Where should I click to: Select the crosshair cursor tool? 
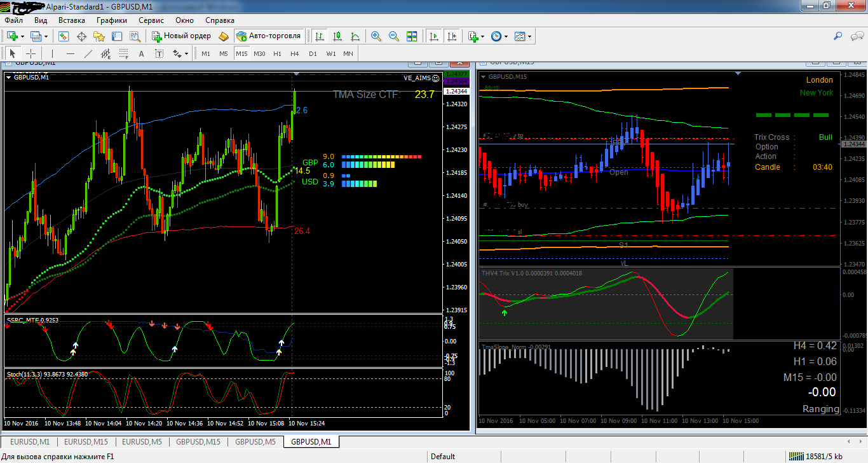coord(31,53)
